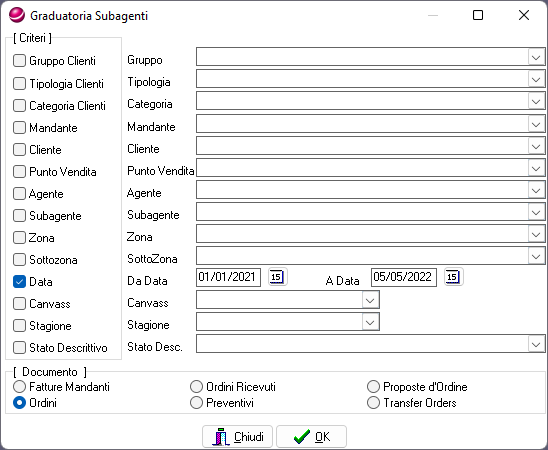Screen dimensions: 548x450
Task: Close the dialog with the X icon
Action: (x=524, y=15)
